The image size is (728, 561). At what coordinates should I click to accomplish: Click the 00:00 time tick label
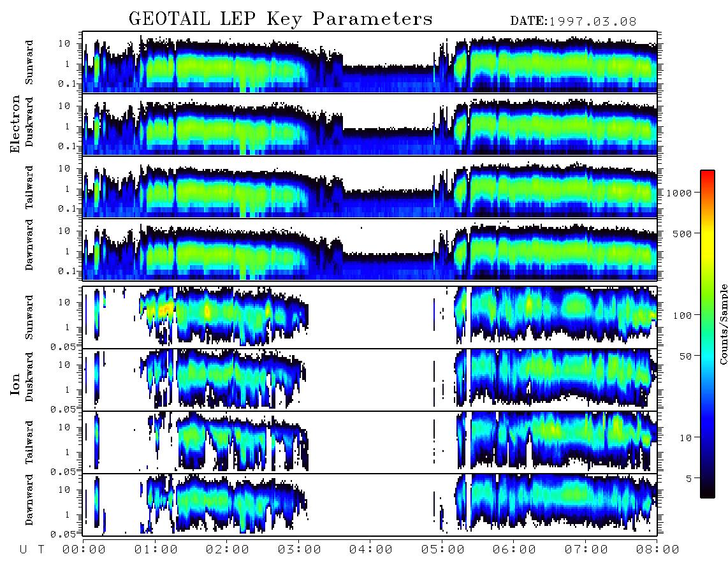click(x=84, y=550)
